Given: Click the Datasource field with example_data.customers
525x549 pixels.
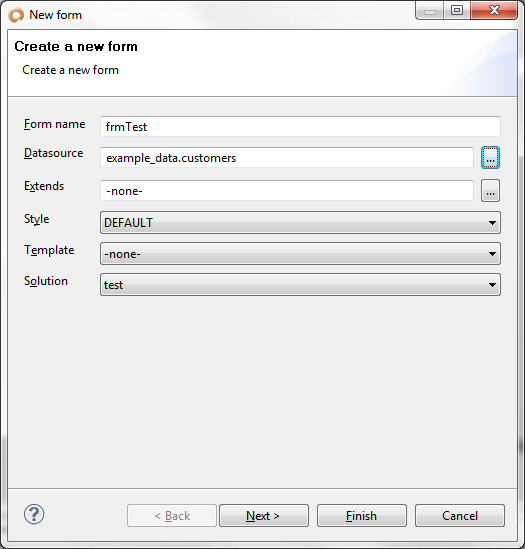Looking at the screenshot, I should pyautogui.click(x=287, y=158).
